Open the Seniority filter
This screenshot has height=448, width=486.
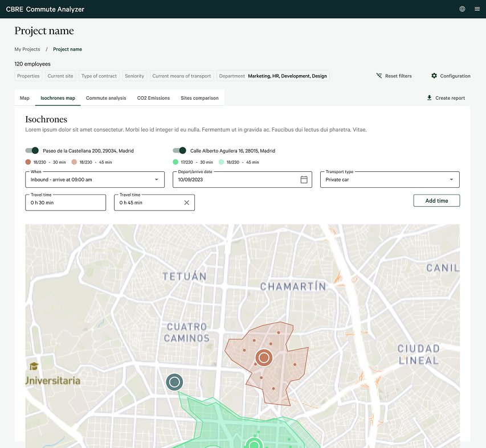[x=134, y=76]
